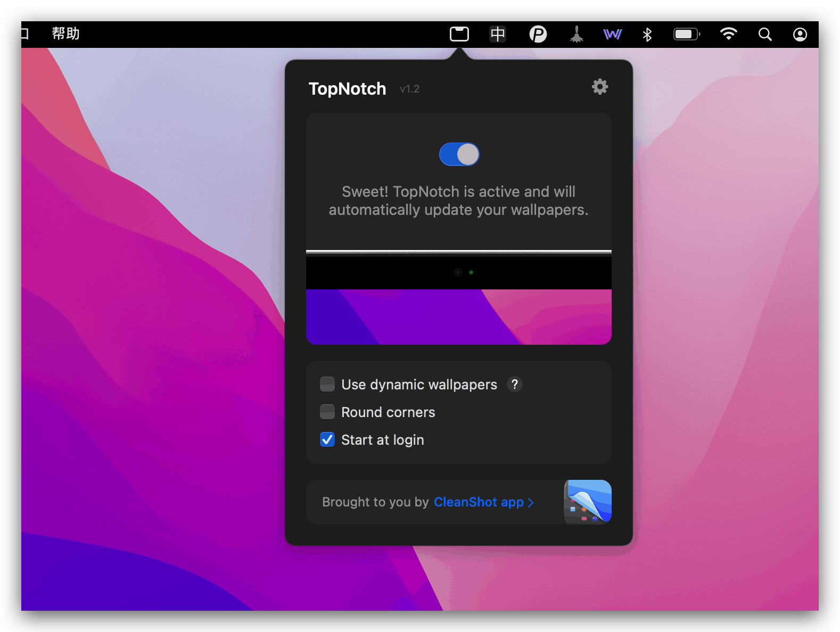Viewport: 840px width, 632px height.
Task: Click the 'Round corners' label
Action: click(x=388, y=412)
